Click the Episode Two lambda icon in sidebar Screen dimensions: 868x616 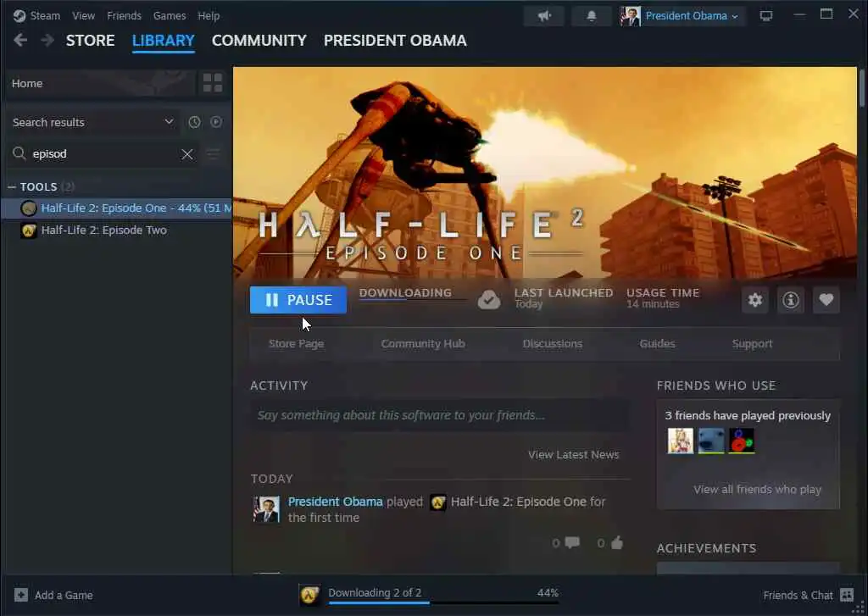click(29, 230)
